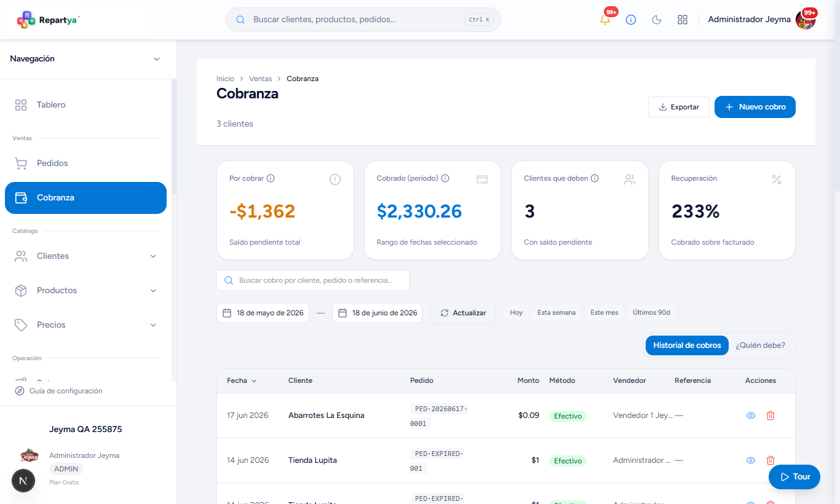
Task: Click the Nuevo cobro button
Action: 755,107
